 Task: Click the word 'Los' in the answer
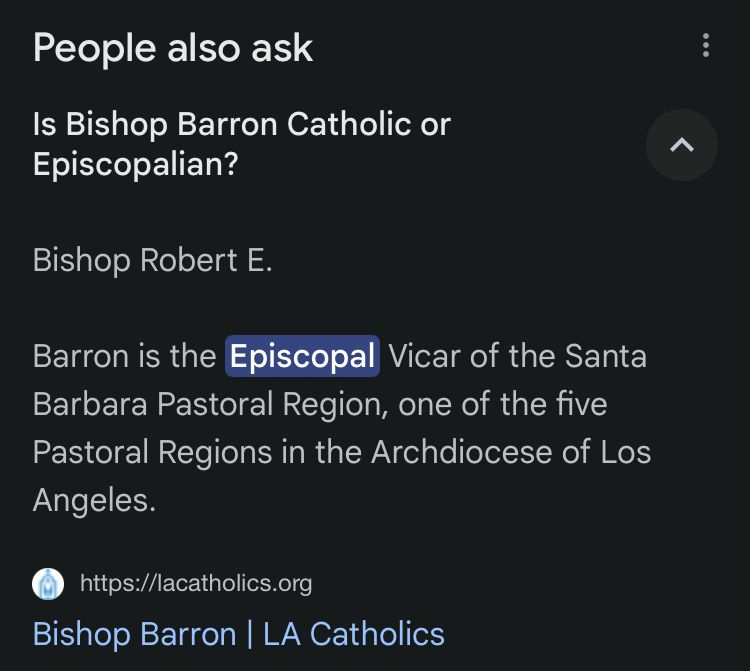[626, 452]
